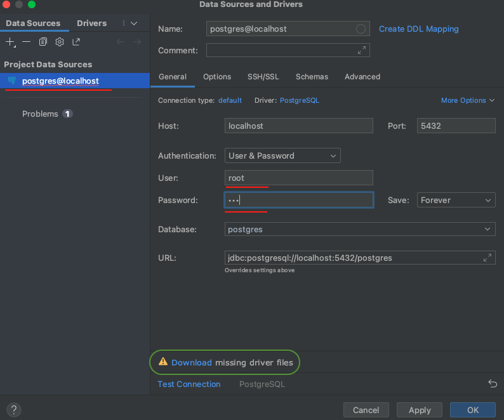Go back with left arrow
Viewport: 504px width, 420px height.
121,42
